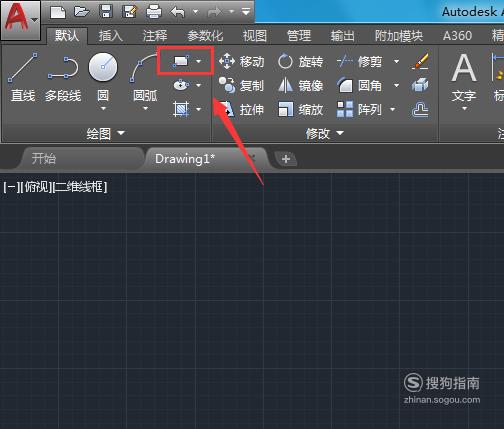
Task: Expand the 绘图 panel
Action: (105, 133)
